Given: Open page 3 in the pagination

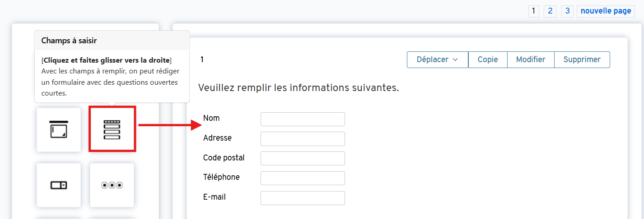Looking at the screenshot, I should 567,11.
